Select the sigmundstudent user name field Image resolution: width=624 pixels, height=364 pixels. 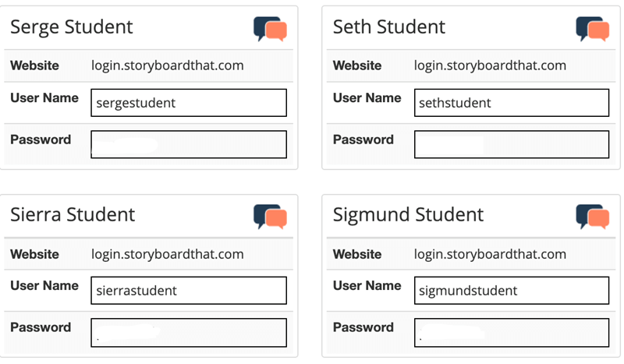[x=512, y=291]
